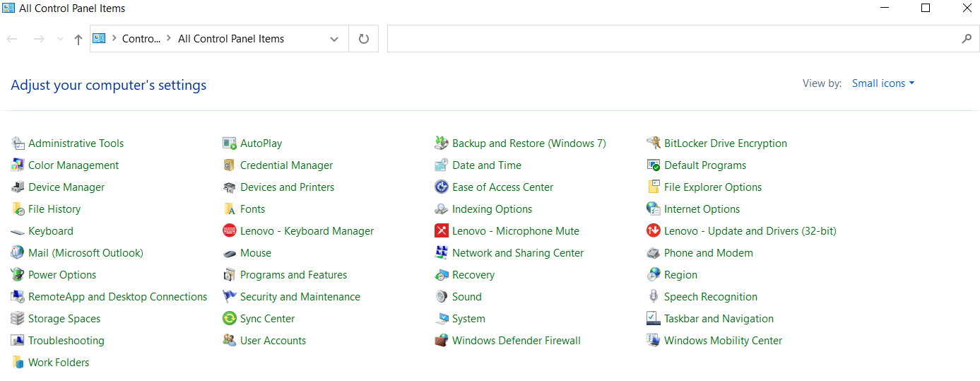Click the Date and Time icon
980x381 pixels.
click(x=441, y=165)
